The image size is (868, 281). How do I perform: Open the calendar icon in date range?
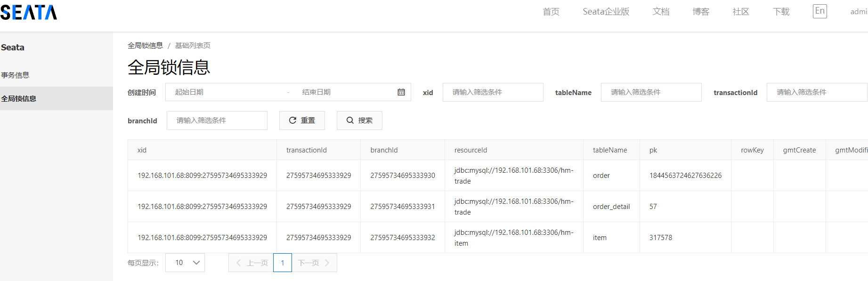(x=401, y=92)
